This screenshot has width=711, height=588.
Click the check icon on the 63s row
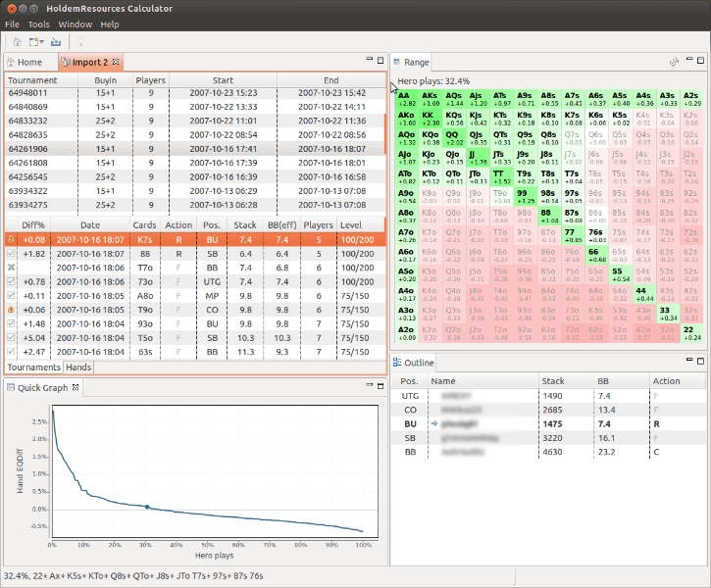(12, 352)
